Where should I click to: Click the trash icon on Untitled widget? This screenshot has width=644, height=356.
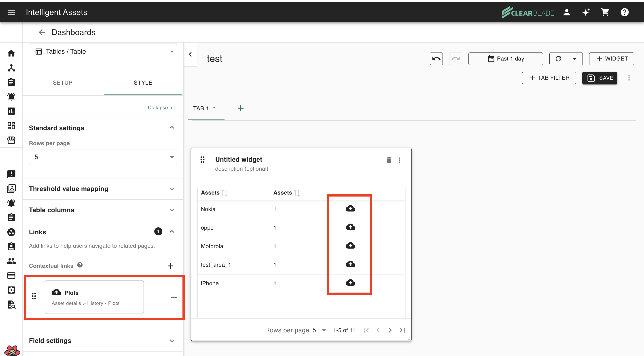point(389,160)
